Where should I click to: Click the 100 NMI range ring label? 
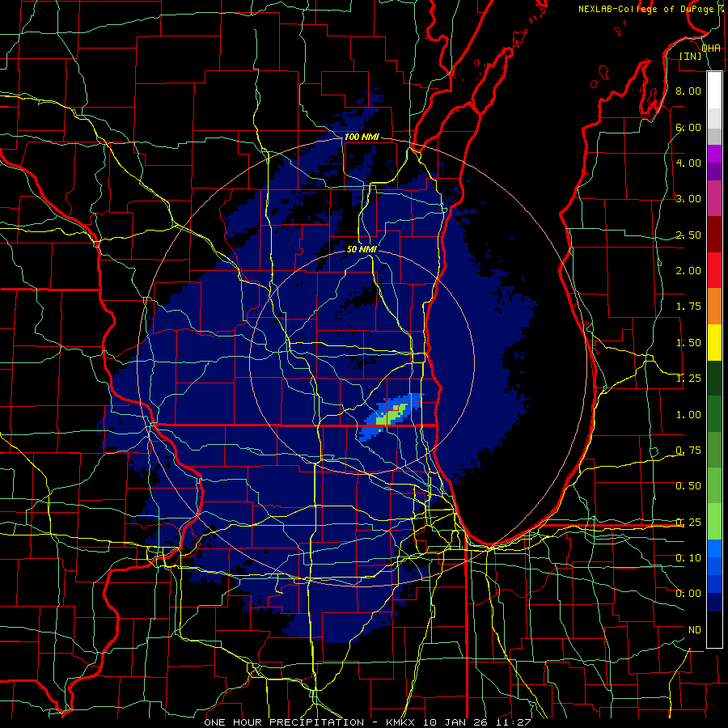tap(362, 137)
